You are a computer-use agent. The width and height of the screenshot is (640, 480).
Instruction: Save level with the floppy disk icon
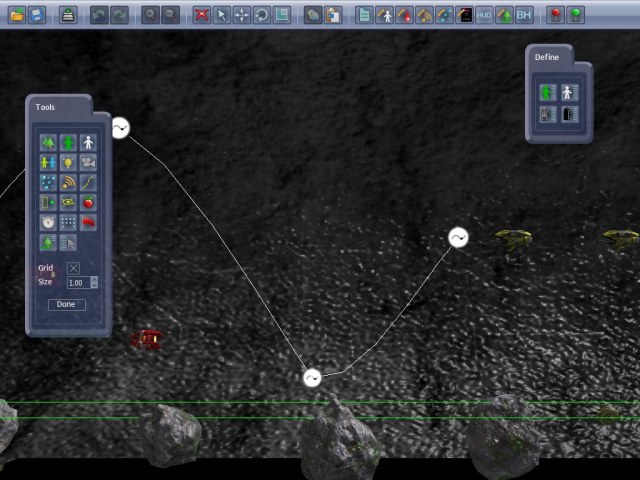tap(37, 15)
